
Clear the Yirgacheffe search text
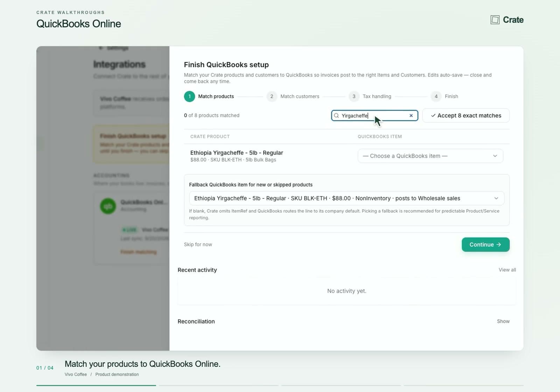click(x=411, y=115)
